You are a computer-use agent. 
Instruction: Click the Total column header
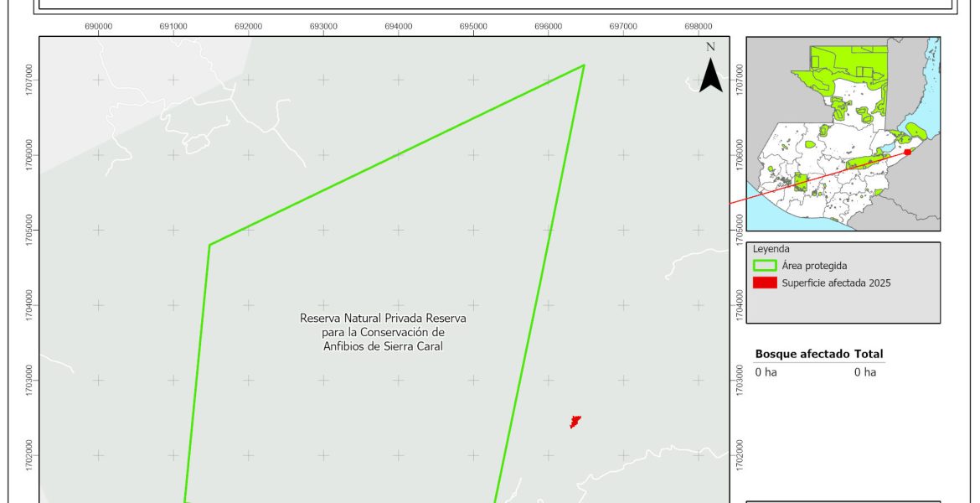[x=869, y=355]
